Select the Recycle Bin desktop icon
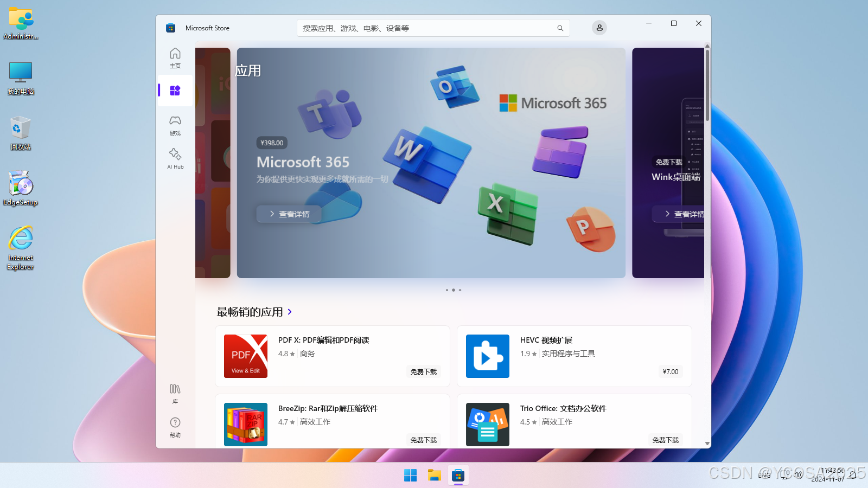This screenshot has height=488, width=868. (x=21, y=133)
